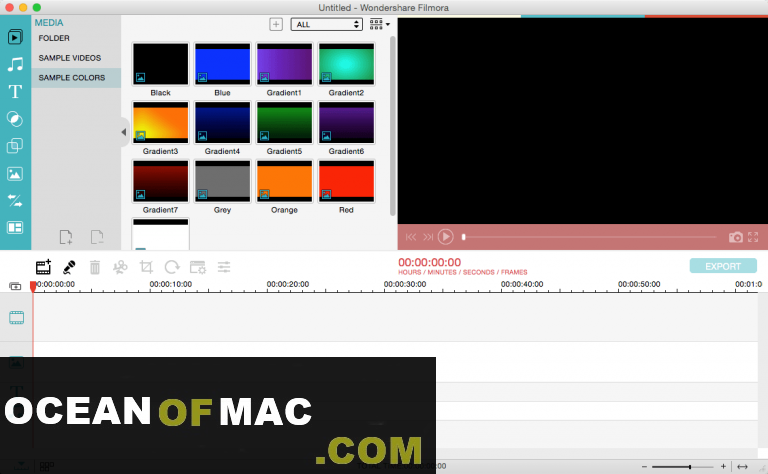This screenshot has width=768, height=474.
Task: Click the media library scrollbar
Action: click(x=392, y=126)
